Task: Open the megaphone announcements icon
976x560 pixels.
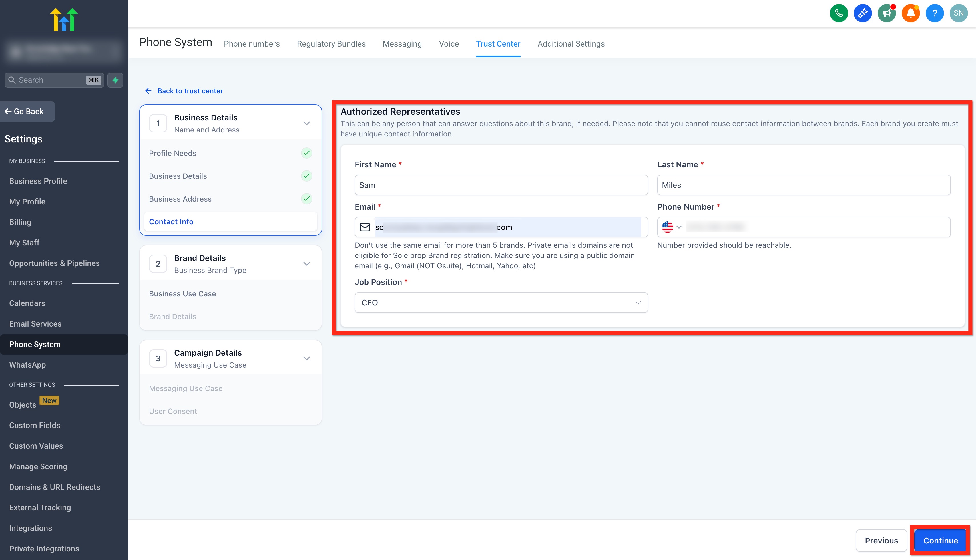Action: [887, 13]
